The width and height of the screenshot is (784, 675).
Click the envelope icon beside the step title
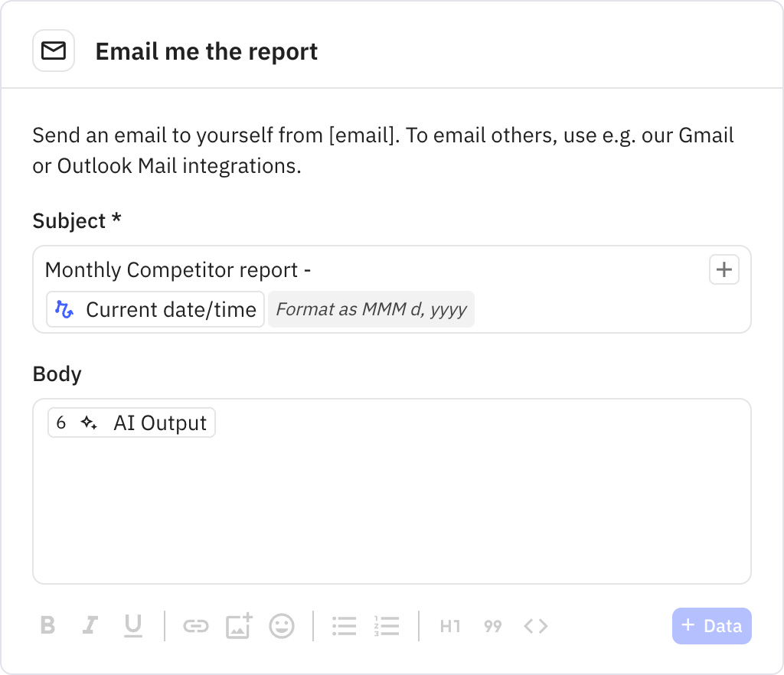tap(54, 50)
